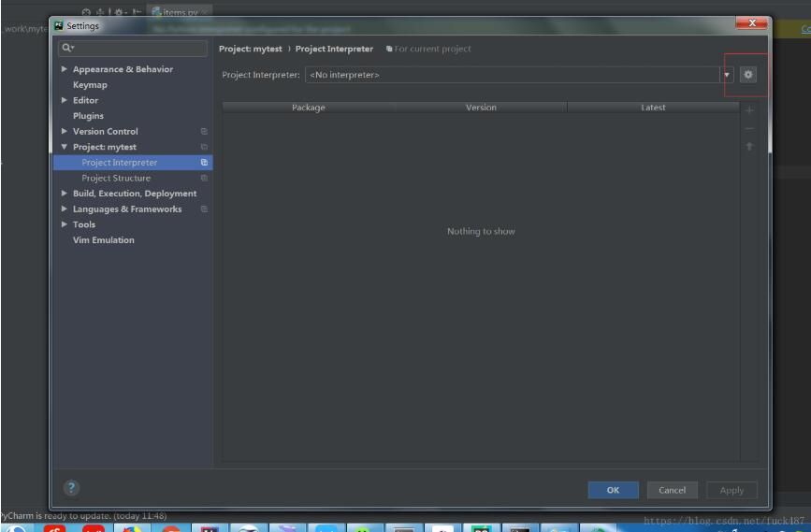Click project-level icon beside Version Control

click(x=204, y=131)
